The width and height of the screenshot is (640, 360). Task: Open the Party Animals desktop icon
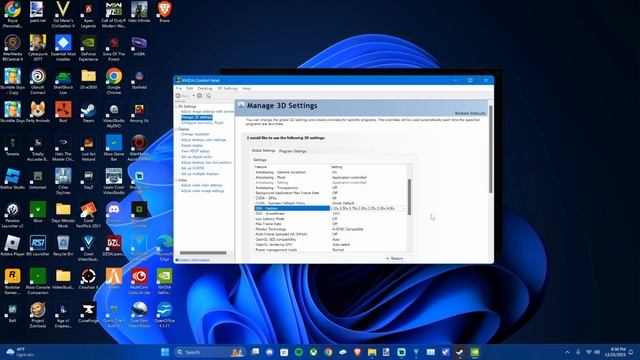tap(38, 113)
